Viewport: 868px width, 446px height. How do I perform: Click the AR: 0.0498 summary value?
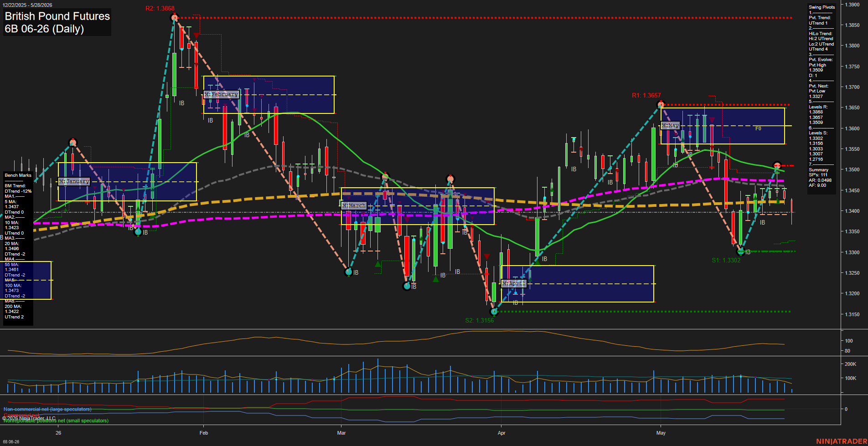click(x=820, y=180)
